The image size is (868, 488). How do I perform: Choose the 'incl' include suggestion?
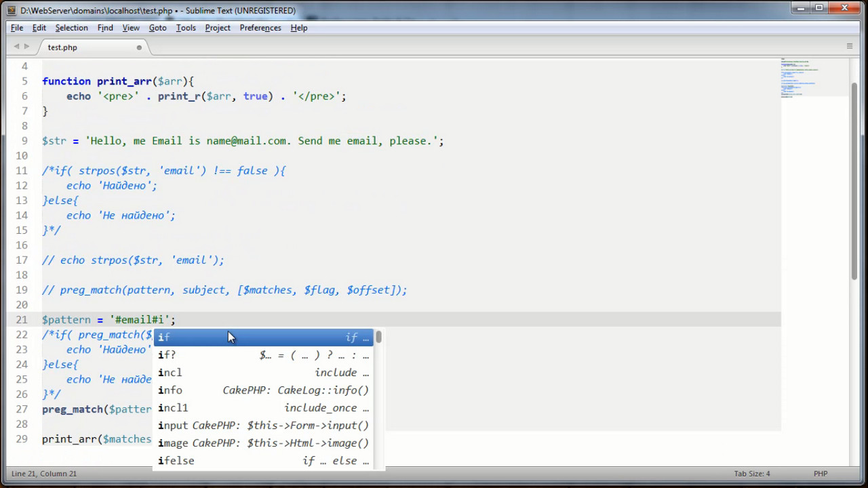coord(264,372)
